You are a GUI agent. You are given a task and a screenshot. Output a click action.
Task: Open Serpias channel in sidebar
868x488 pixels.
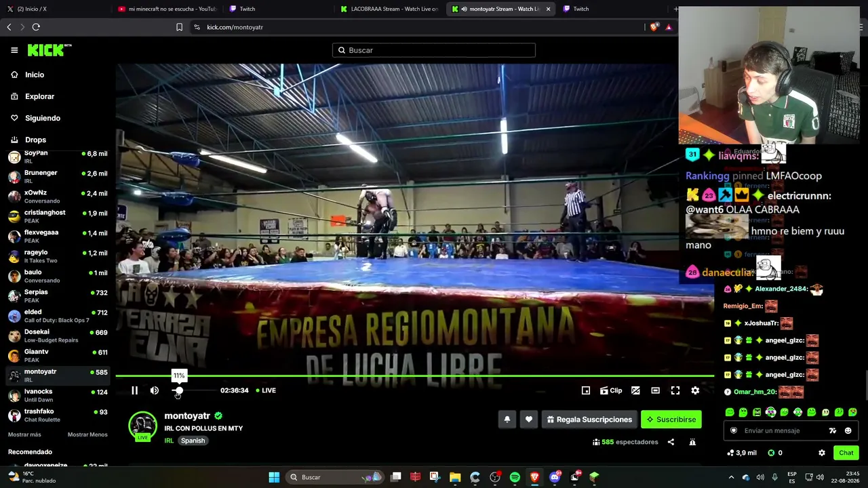[58, 296]
